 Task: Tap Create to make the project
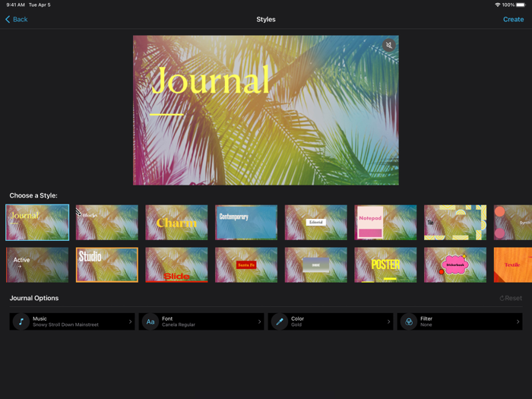tap(513, 19)
